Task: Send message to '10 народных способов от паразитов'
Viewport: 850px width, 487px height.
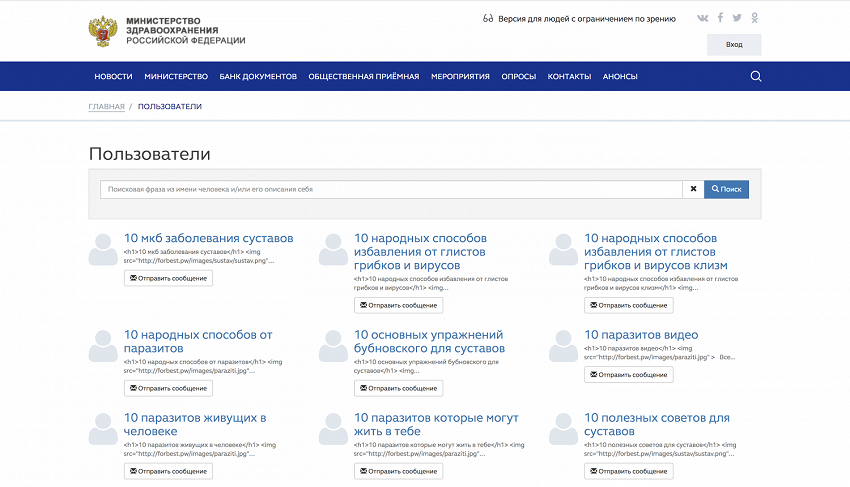Action: 168,388
